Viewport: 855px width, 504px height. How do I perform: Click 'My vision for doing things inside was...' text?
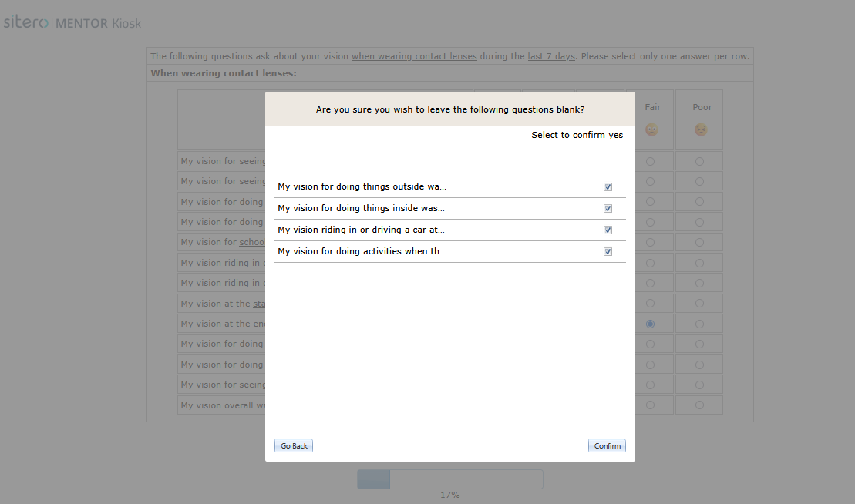click(x=361, y=208)
